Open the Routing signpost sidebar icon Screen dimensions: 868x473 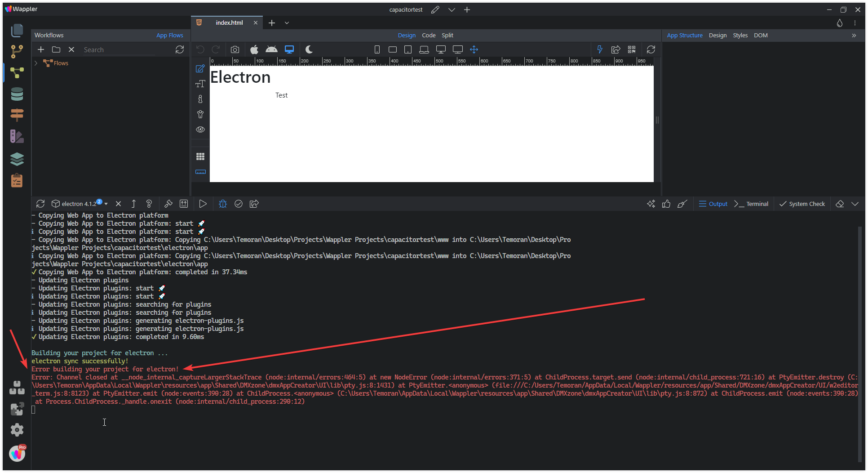17,115
